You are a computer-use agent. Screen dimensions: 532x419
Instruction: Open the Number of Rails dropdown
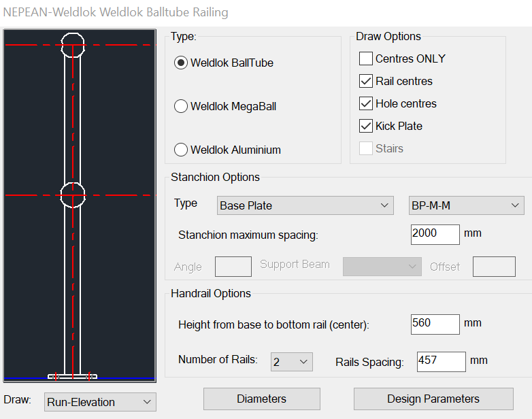click(x=291, y=362)
